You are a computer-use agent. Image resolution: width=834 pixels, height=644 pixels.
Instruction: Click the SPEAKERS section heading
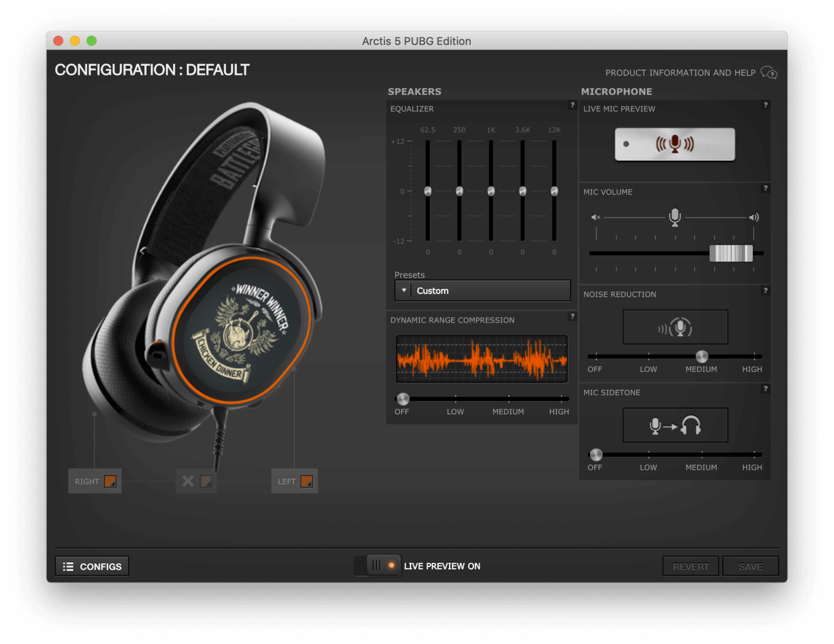(414, 92)
